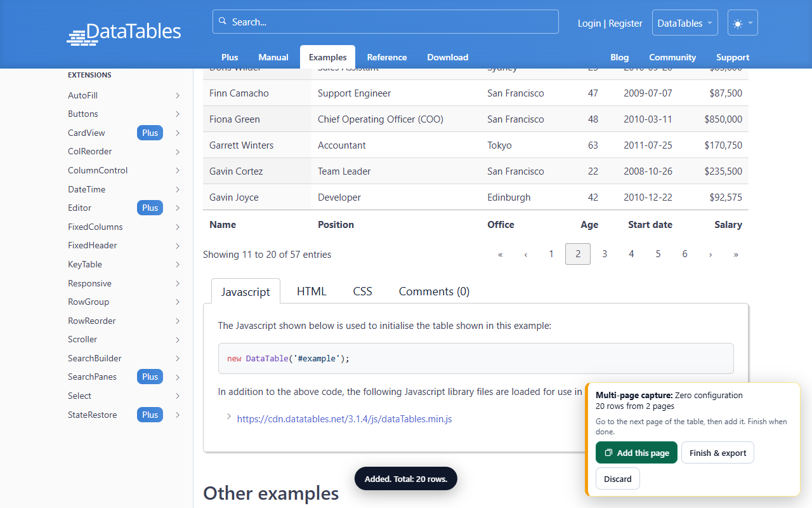Click Add this page button
812x508 pixels.
[637, 453]
